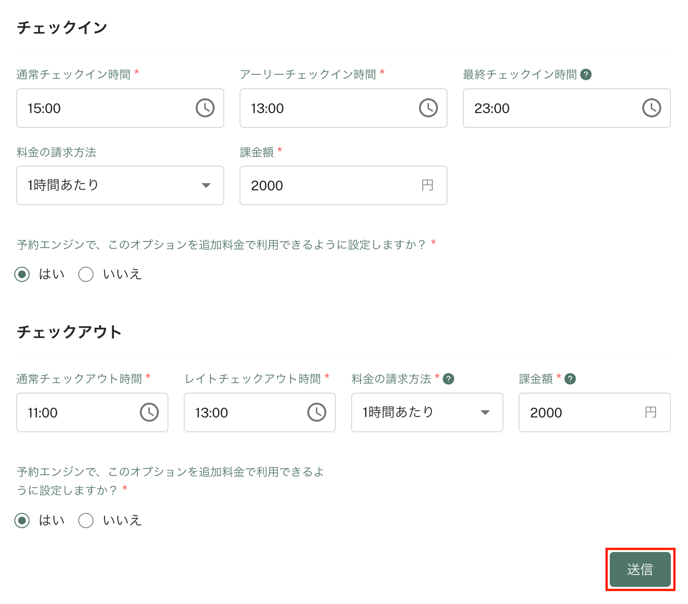Click clock icon in レイトチェックアウト時間 field

[x=317, y=412]
